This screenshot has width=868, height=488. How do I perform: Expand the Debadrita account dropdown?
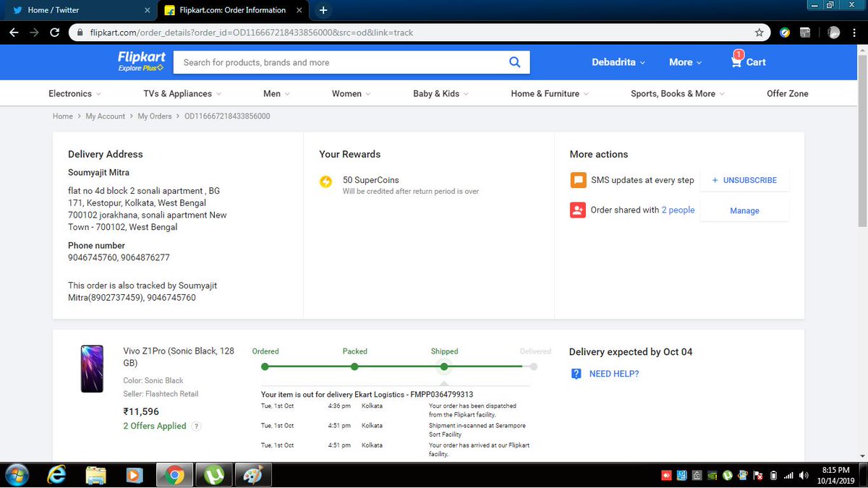coord(618,62)
